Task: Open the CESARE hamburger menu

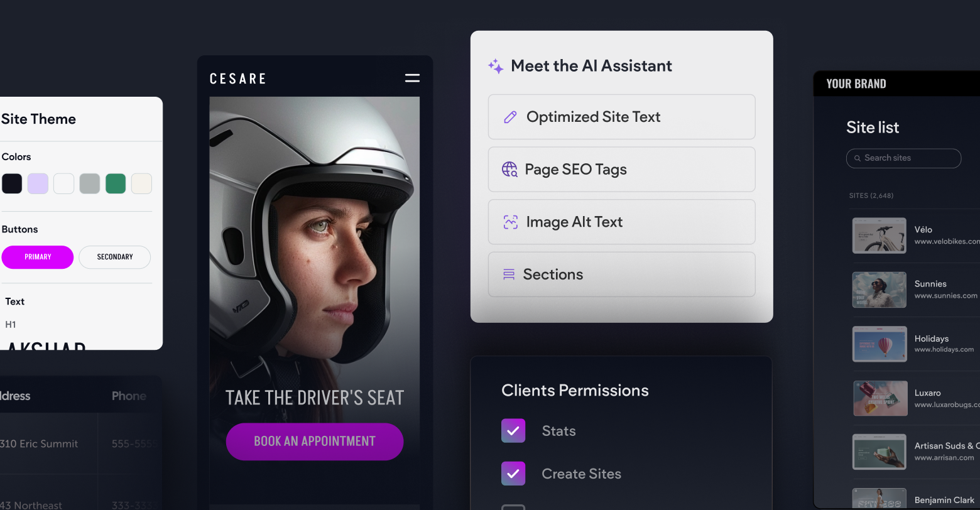Action: coord(412,78)
